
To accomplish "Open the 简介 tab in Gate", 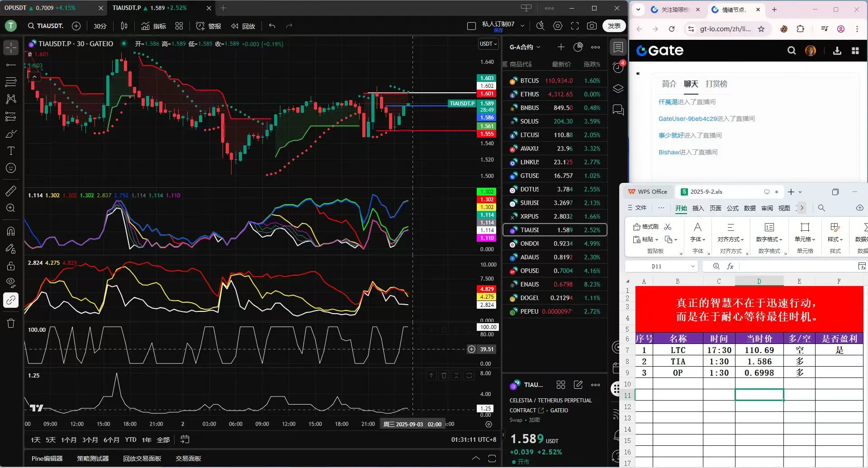I will pyautogui.click(x=669, y=84).
